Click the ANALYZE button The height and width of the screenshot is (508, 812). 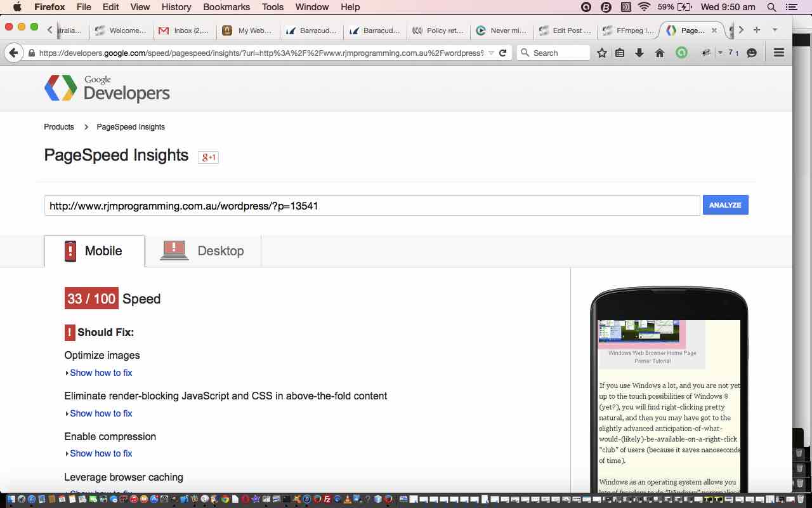[x=725, y=205]
